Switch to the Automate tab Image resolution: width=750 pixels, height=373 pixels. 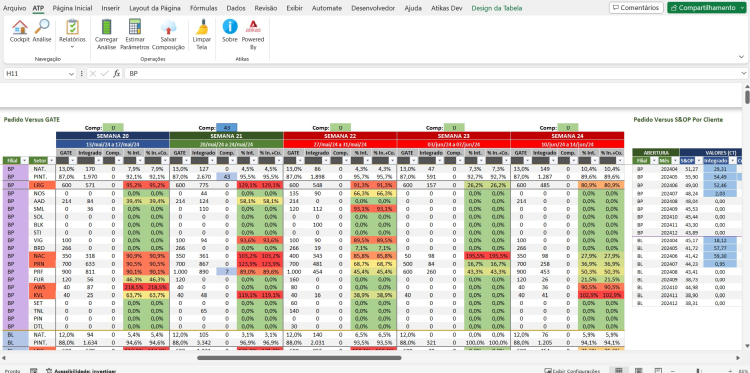pos(327,8)
